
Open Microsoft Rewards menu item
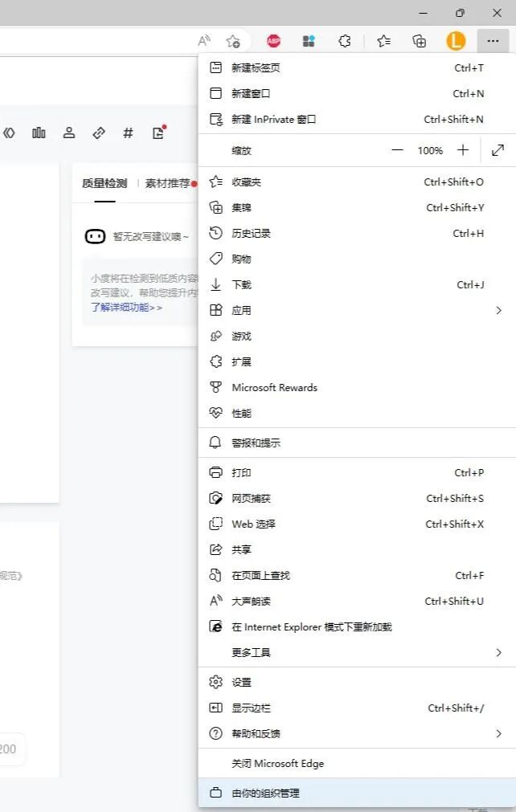357,387
